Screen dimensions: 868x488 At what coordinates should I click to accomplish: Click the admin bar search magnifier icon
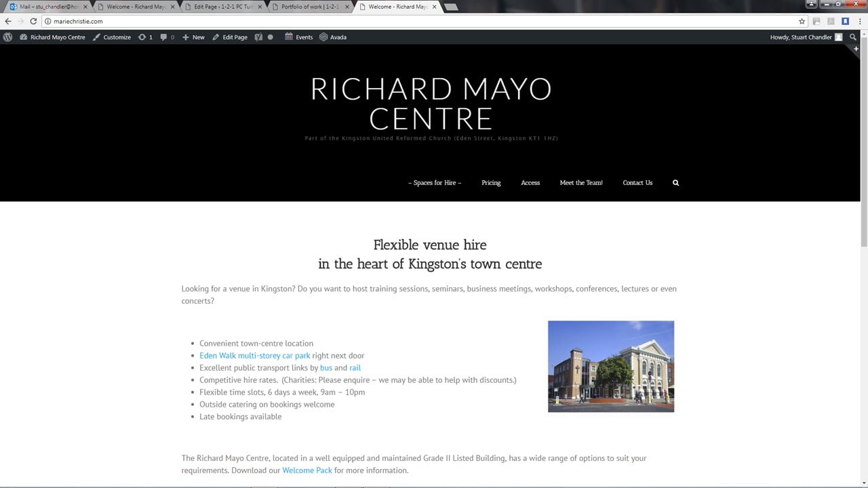coord(853,37)
